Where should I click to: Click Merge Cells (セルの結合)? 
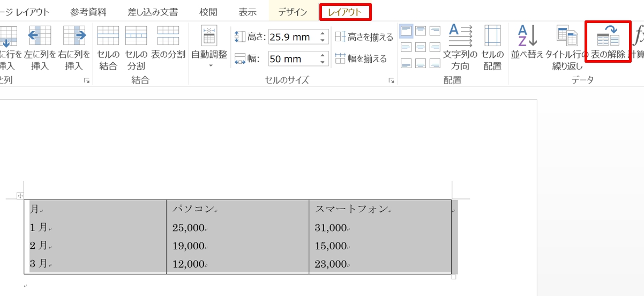point(108,48)
